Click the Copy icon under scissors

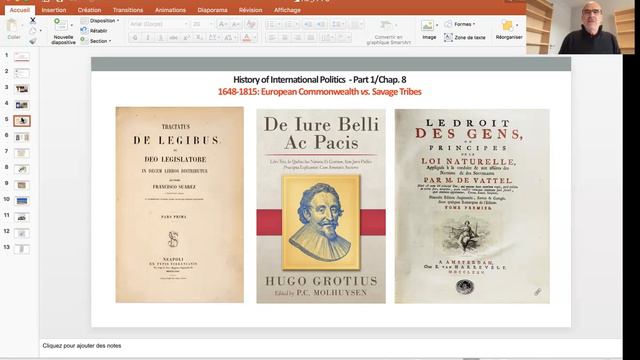point(33,31)
